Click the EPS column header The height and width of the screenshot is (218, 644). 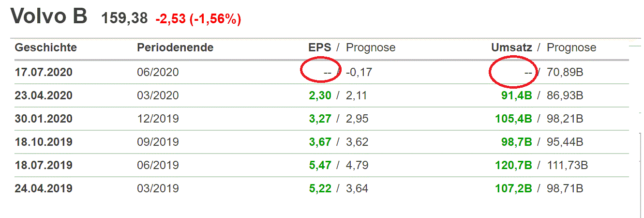pos(319,47)
